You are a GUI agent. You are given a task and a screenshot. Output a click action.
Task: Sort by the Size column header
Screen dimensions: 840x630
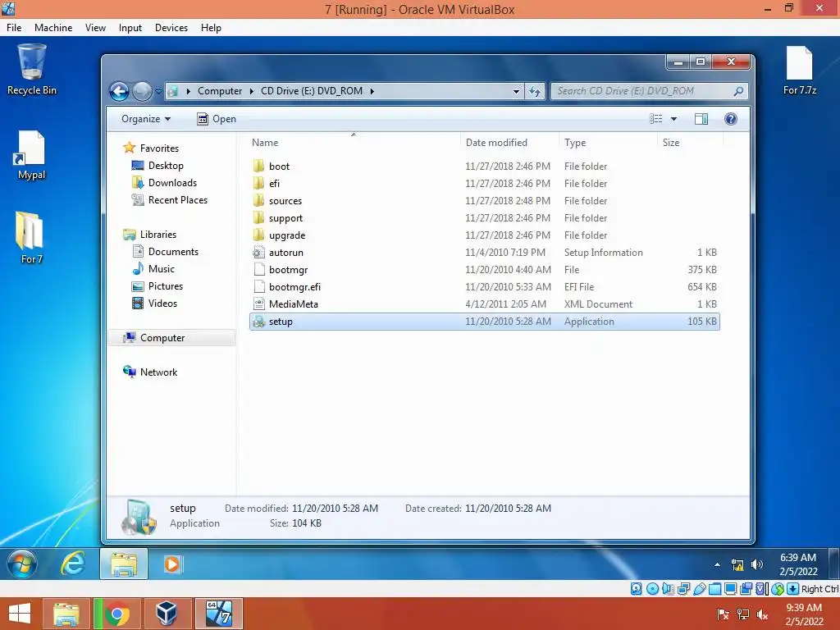[x=690, y=143]
